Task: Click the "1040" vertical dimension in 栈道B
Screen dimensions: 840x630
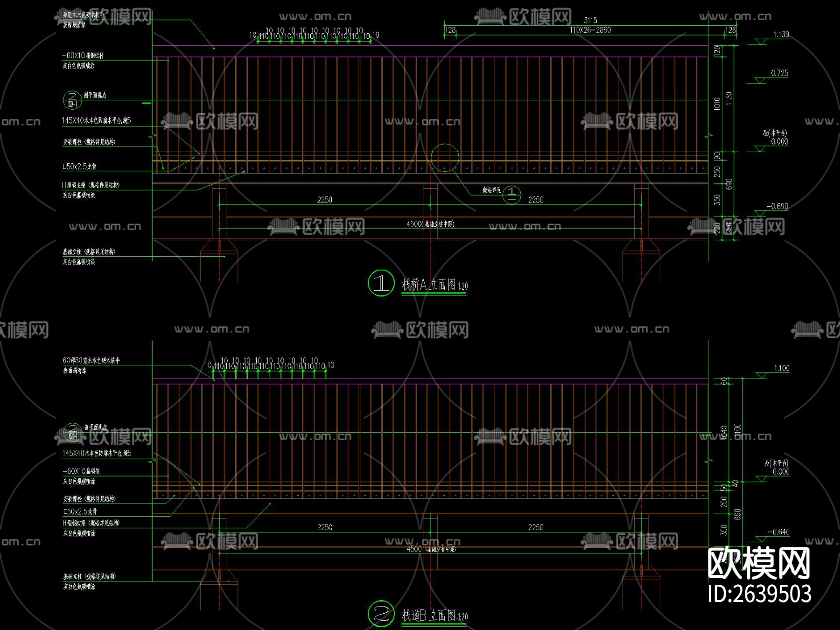Action: coord(724,433)
